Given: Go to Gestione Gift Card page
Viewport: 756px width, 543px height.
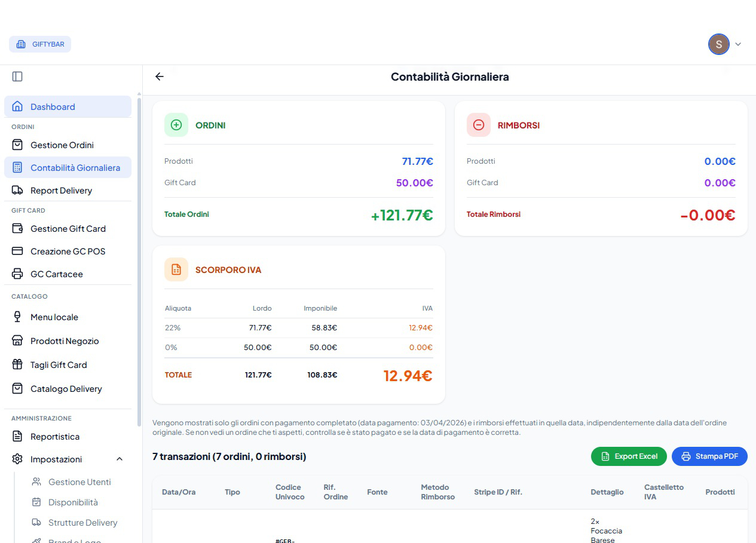Looking at the screenshot, I should point(68,228).
